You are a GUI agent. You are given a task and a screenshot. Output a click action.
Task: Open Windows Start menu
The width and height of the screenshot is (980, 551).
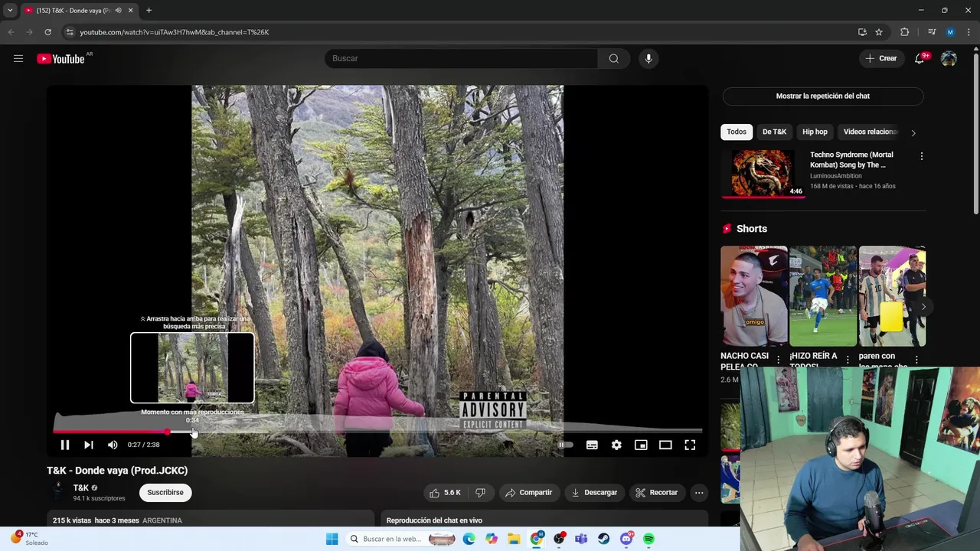click(332, 539)
